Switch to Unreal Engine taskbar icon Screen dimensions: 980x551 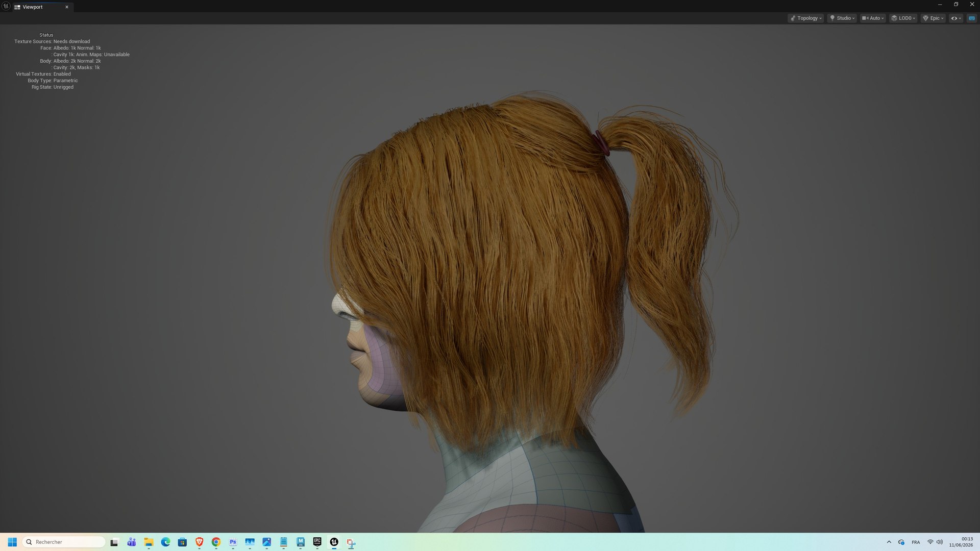coord(334,542)
